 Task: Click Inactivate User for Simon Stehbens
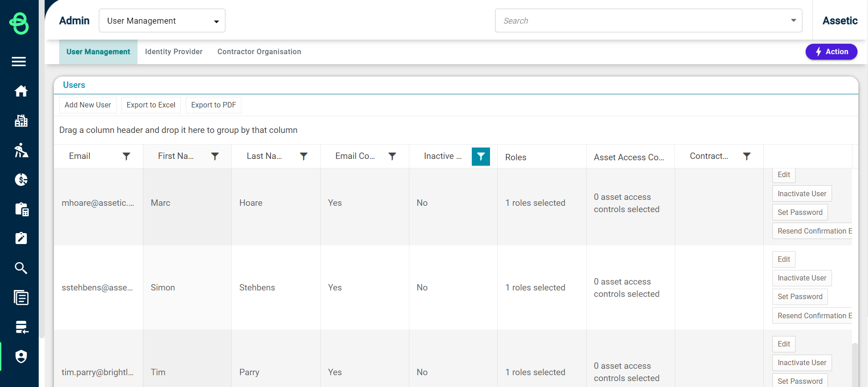tap(802, 278)
